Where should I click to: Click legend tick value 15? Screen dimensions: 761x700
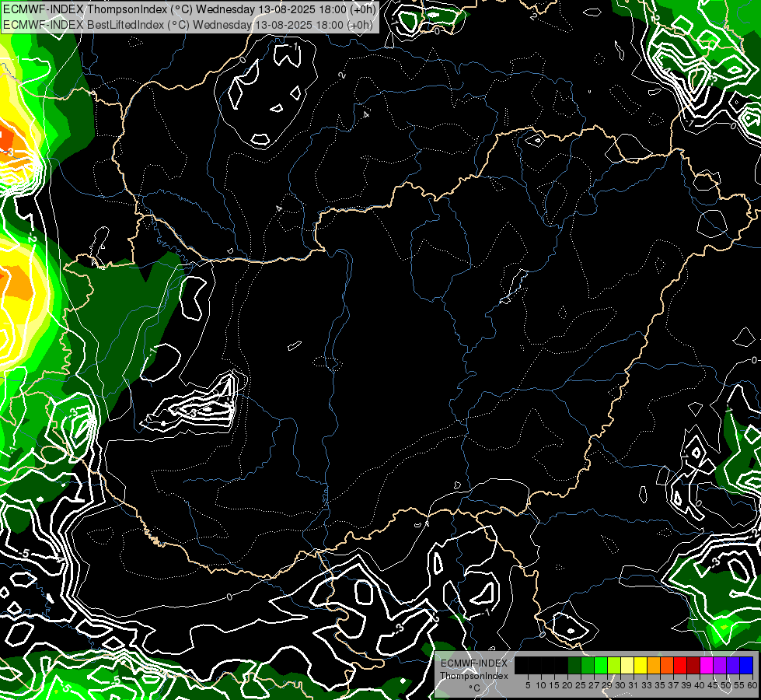click(555, 685)
